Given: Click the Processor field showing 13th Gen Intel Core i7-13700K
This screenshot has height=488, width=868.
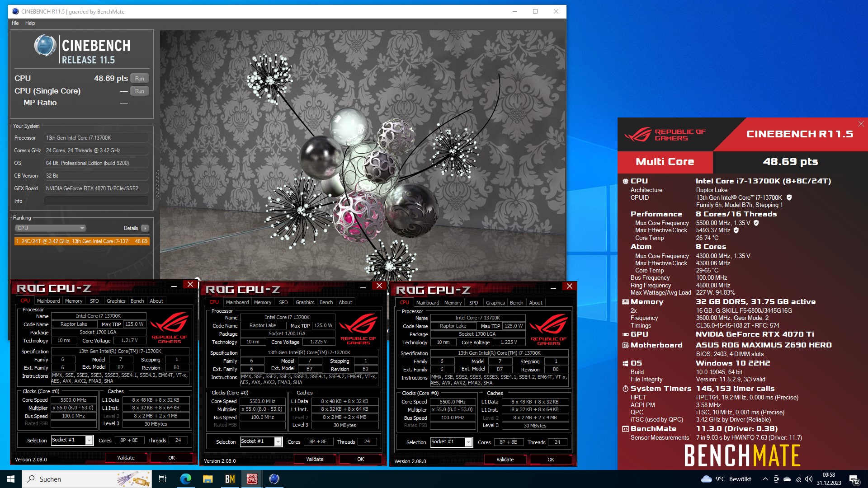Looking at the screenshot, I should point(96,138).
